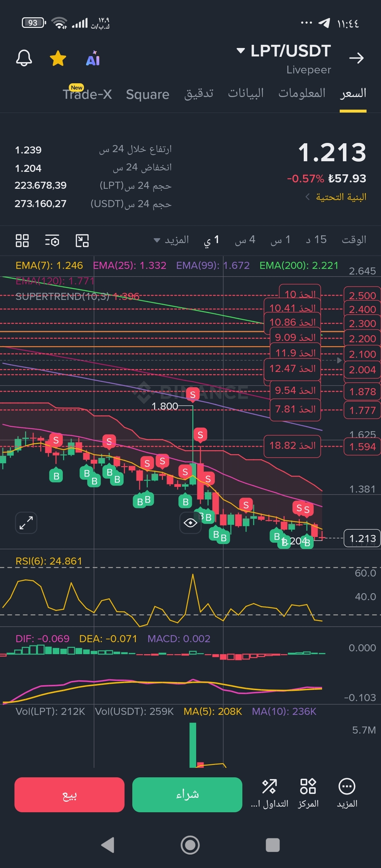The image size is (381, 868).
Task: Toggle the eye visibility icon on chart
Action: point(190,523)
